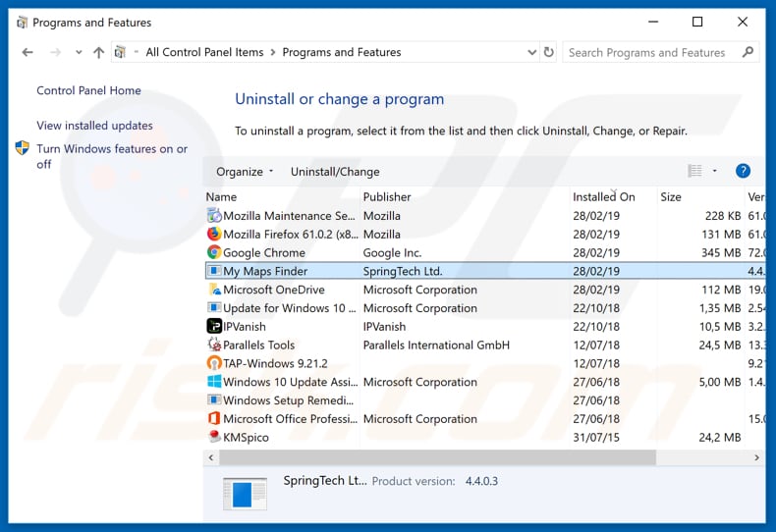The width and height of the screenshot is (776, 532).
Task: Open the view options dropdown arrow
Action: pos(715,171)
